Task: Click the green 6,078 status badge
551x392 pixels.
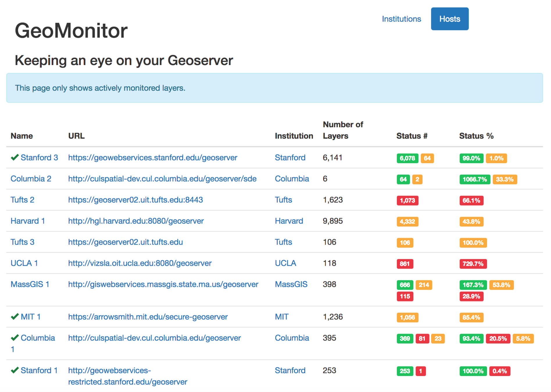Action: pos(407,158)
